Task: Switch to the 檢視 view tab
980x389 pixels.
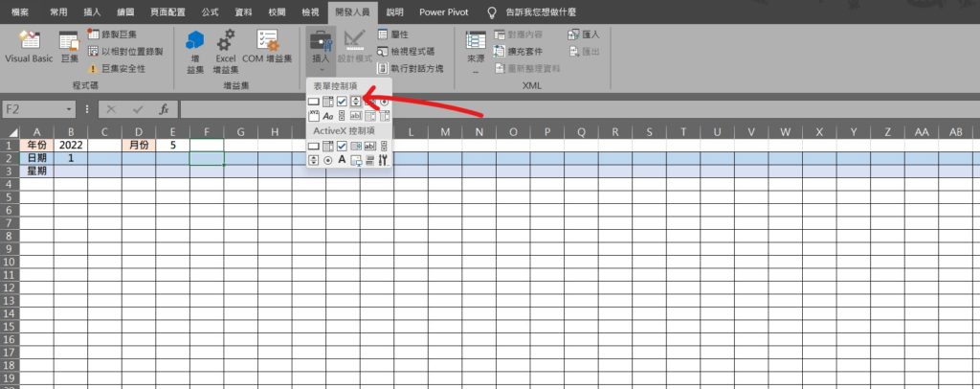Action: click(309, 11)
